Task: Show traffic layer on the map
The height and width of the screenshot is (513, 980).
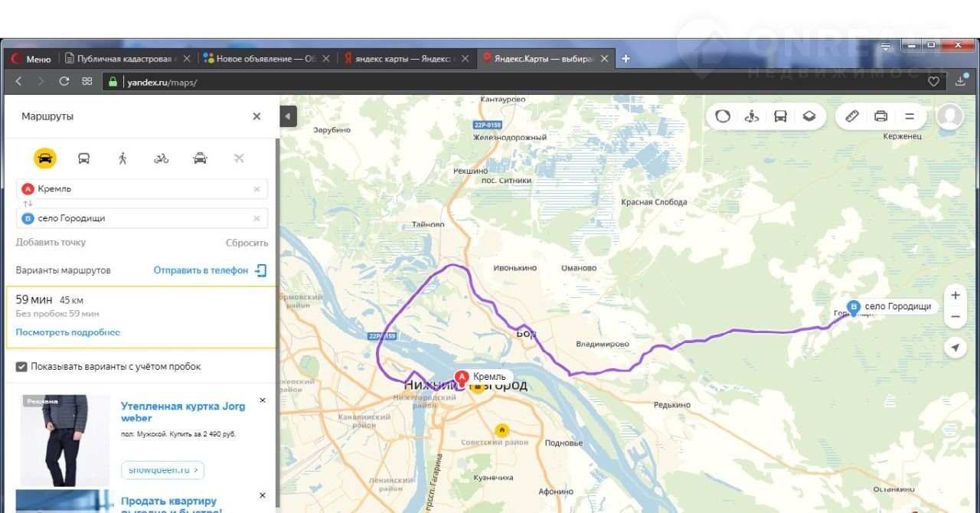Action: (723, 116)
